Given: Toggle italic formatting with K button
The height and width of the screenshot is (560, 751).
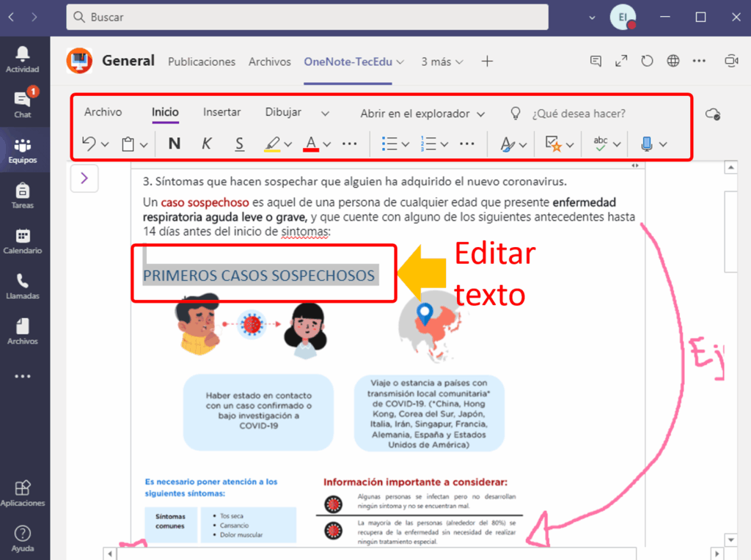Looking at the screenshot, I should coord(207,144).
